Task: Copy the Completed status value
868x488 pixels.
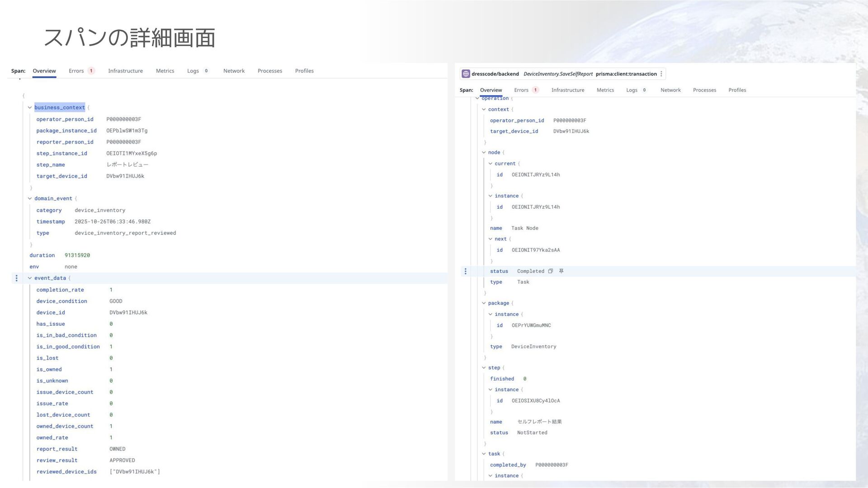Action: pyautogui.click(x=551, y=271)
